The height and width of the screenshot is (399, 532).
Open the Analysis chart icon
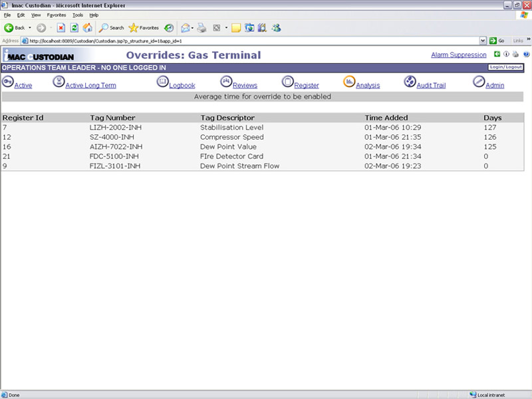[349, 82]
